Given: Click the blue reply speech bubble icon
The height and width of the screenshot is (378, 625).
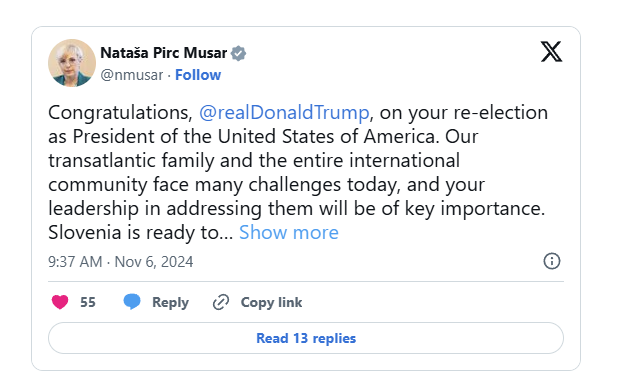Looking at the screenshot, I should click(x=132, y=301).
